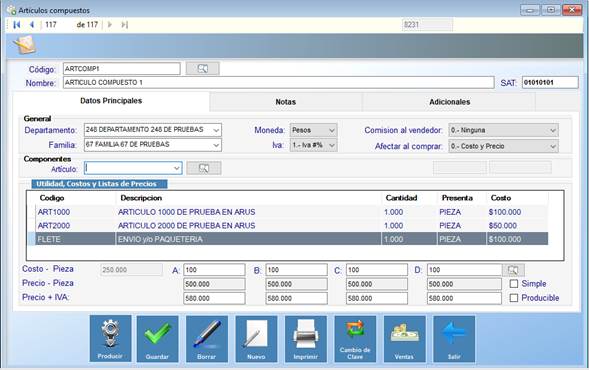Viewport: 589px width, 370px height.
Task: Click the Costo Pieza 250.000 field
Action: click(131, 270)
